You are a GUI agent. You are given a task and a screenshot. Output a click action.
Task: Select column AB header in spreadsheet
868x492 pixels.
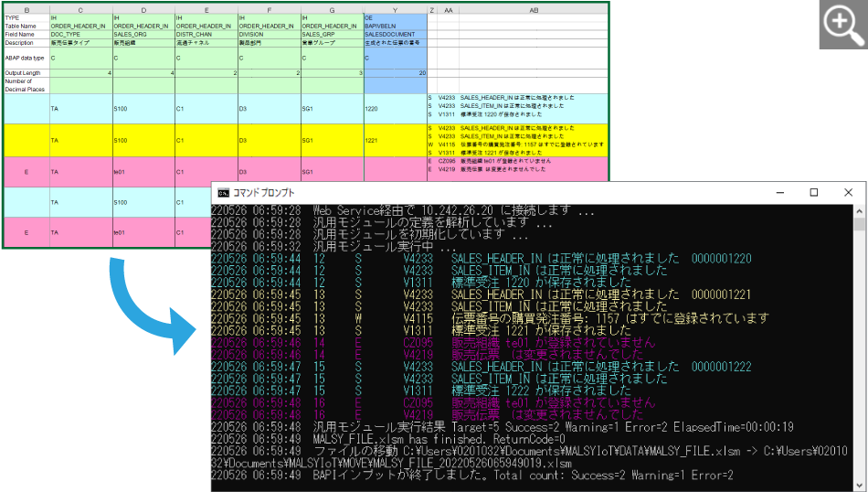534,10
